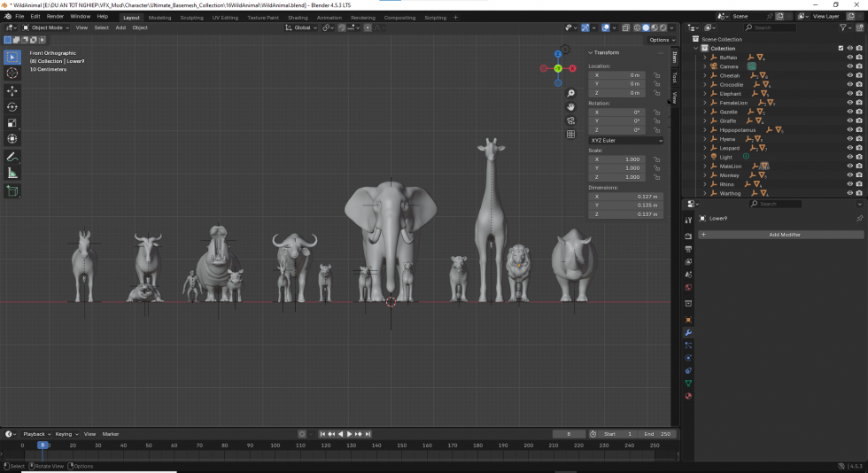868x473 pixels.
Task: Hide the Elephant collection with eye icon
Action: (x=849, y=94)
